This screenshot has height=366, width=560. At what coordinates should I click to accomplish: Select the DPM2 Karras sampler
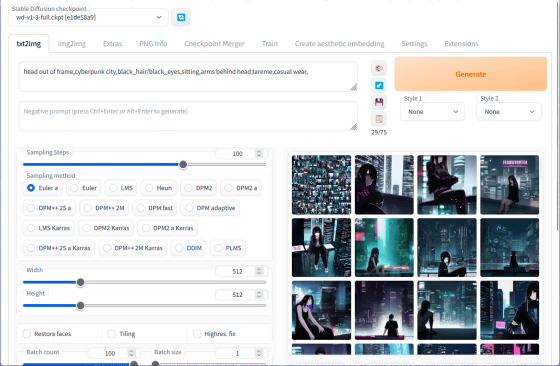[106, 228]
